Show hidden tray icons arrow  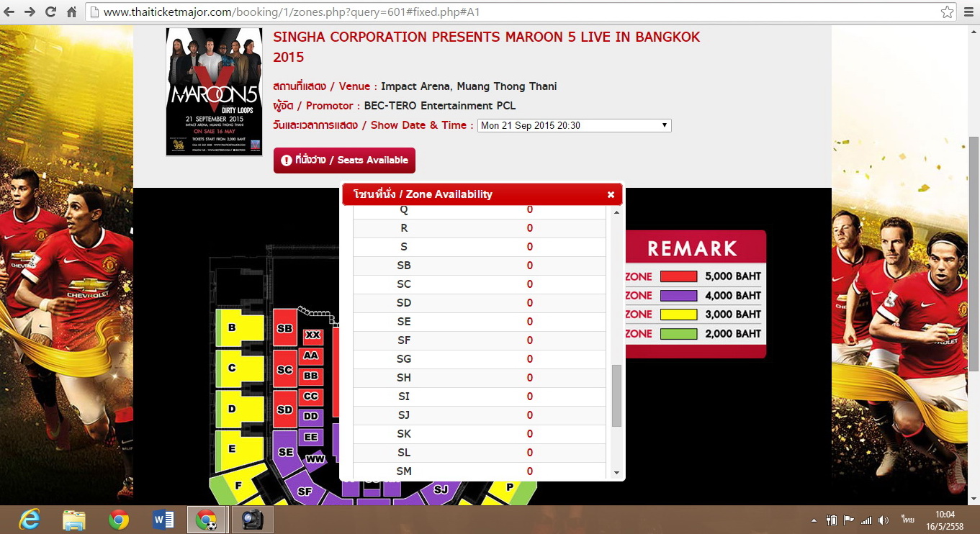click(814, 520)
